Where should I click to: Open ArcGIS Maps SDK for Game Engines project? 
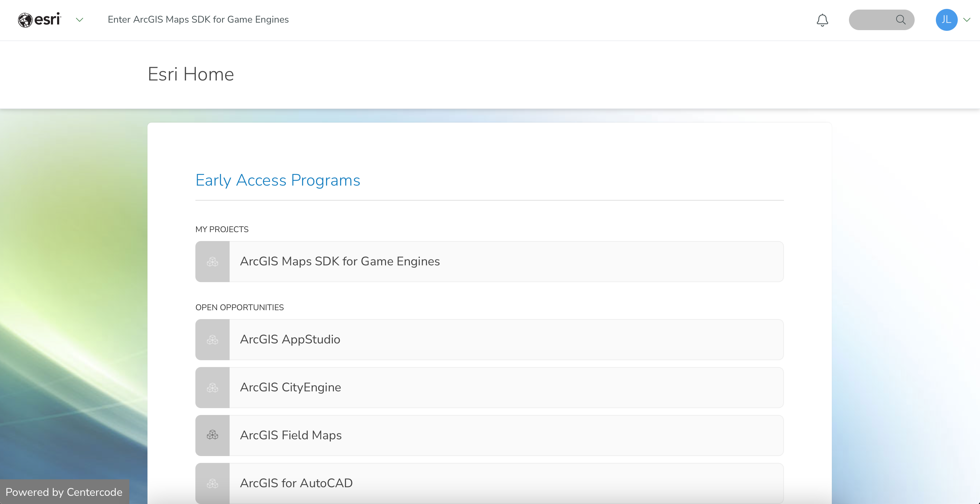(x=489, y=262)
